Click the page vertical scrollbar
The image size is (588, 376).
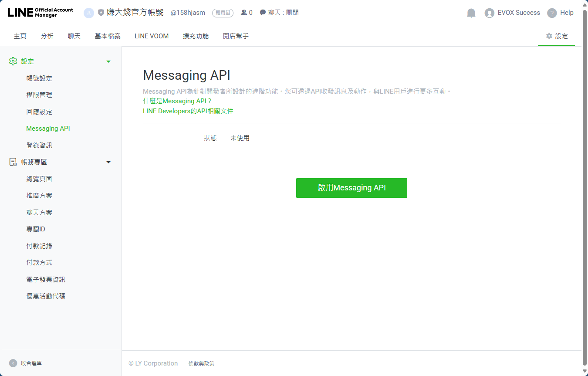coord(585,187)
